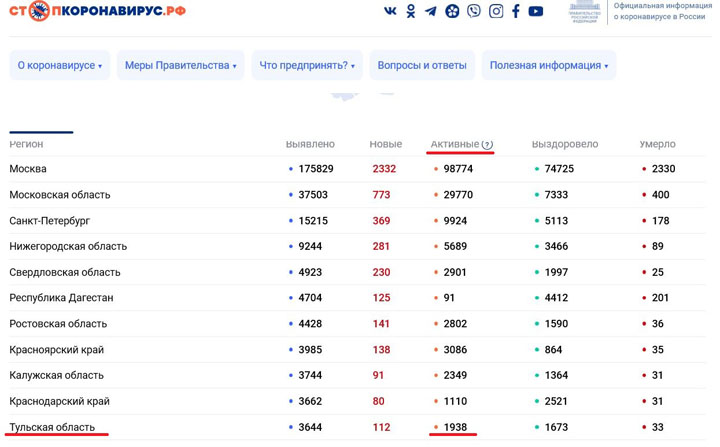Open the Odnoklassniki social icon
Viewport: 720px width, 447px height.
coord(410,11)
